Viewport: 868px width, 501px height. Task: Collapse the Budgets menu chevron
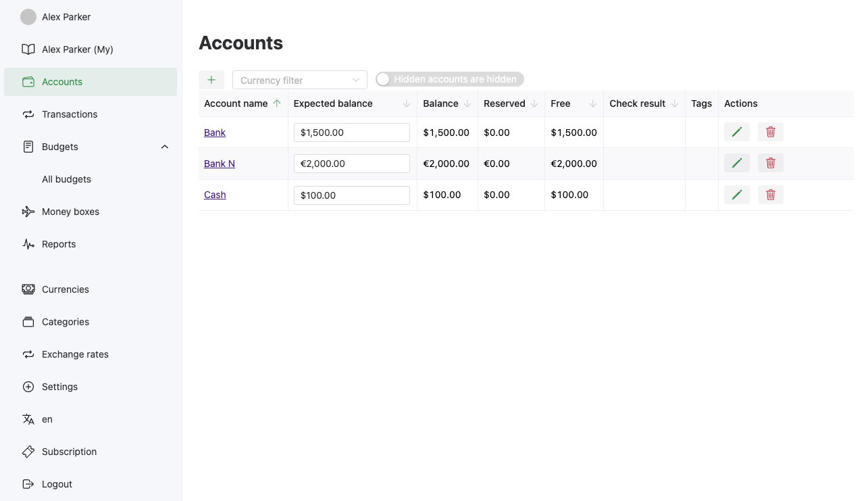(x=165, y=147)
